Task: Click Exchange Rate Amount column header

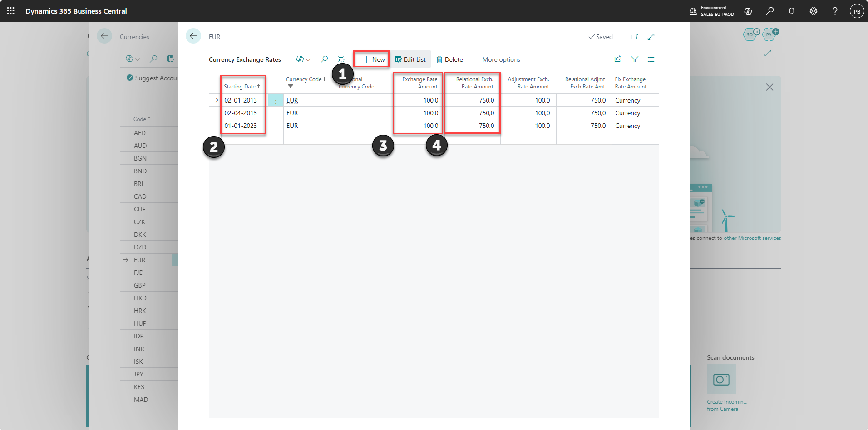Action: click(x=419, y=83)
